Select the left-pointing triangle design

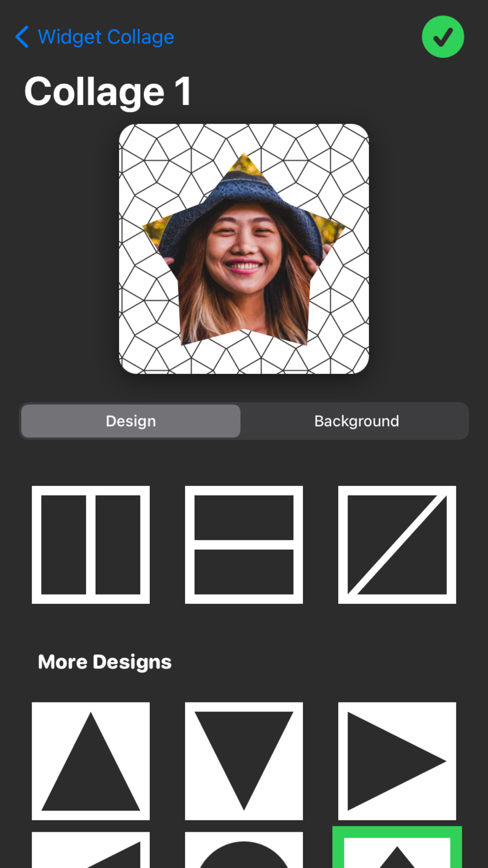91,850
